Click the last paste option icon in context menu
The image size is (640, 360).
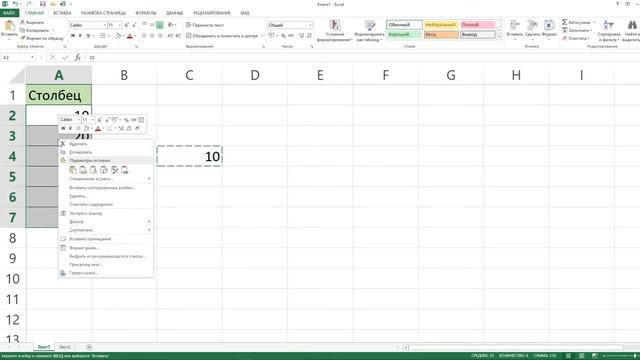(x=124, y=170)
